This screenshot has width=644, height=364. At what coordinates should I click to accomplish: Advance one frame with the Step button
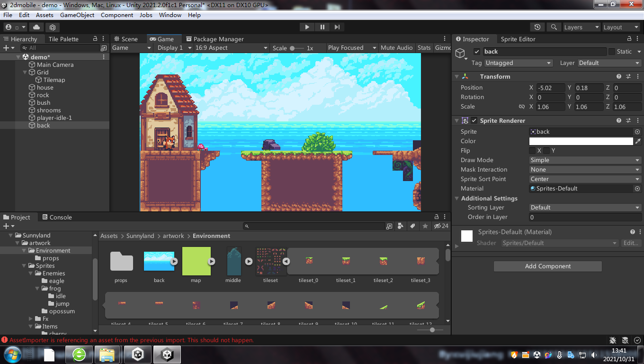tap(337, 27)
